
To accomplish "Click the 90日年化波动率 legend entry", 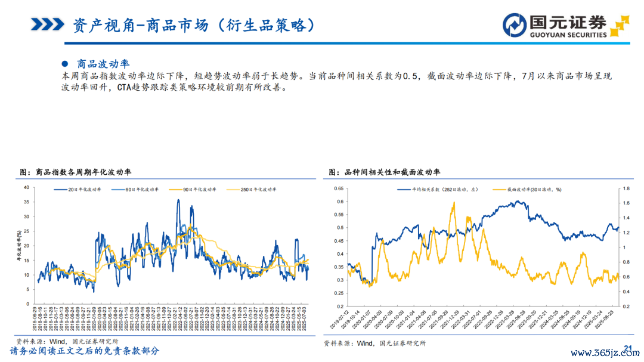I will tap(200, 189).
